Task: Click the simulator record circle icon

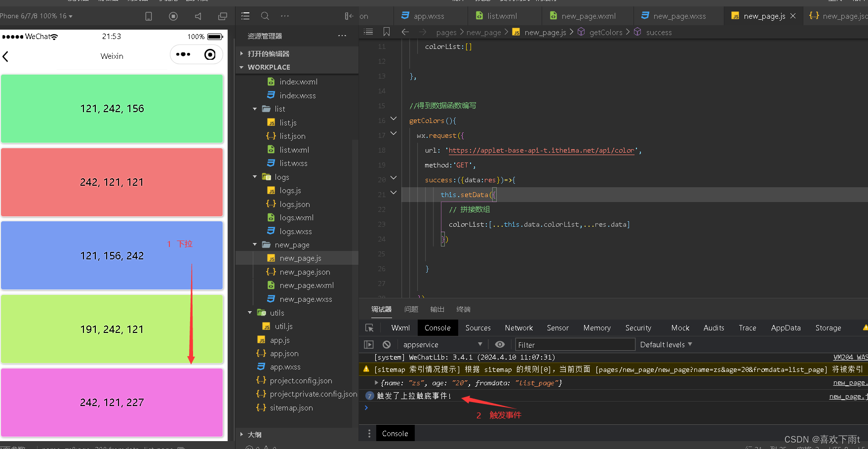Action: tap(173, 16)
